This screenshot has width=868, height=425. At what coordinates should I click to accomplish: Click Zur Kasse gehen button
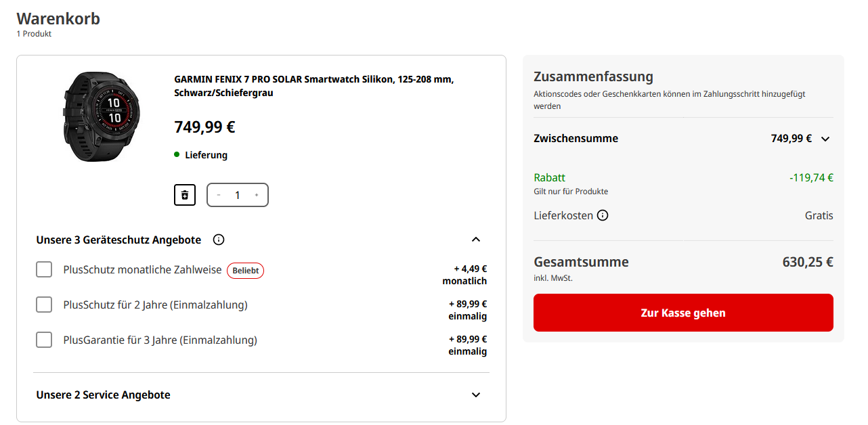click(683, 313)
